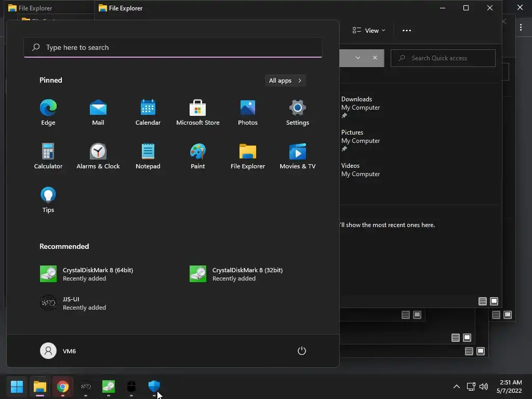Click the mouse app taskbar icon
The height and width of the screenshot is (399, 532).
click(x=131, y=386)
